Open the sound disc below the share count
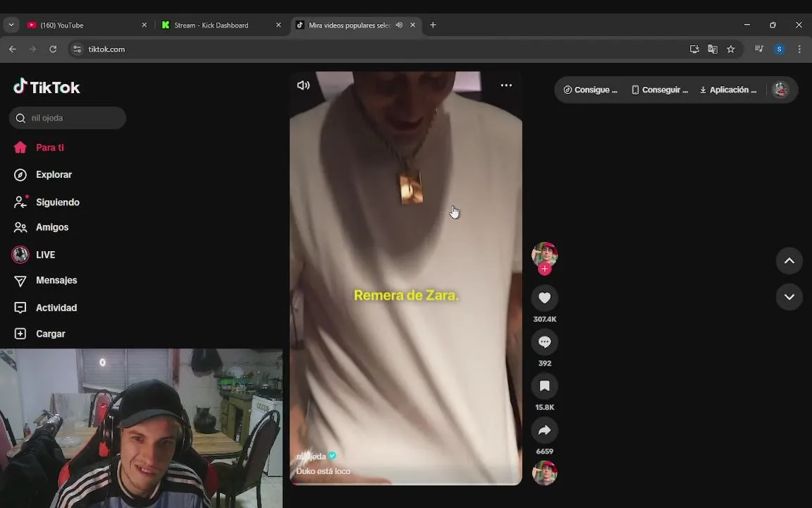The image size is (812, 508). (x=544, y=473)
